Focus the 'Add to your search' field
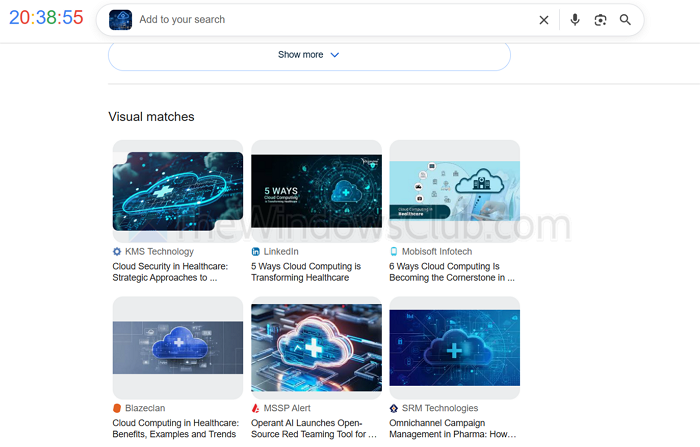This screenshot has height=447, width=700. pyautogui.click(x=335, y=20)
